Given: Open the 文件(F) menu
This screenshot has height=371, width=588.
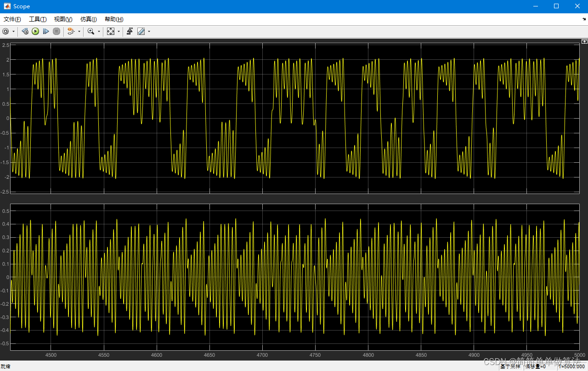Looking at the screenshot, I should [12, 19].
